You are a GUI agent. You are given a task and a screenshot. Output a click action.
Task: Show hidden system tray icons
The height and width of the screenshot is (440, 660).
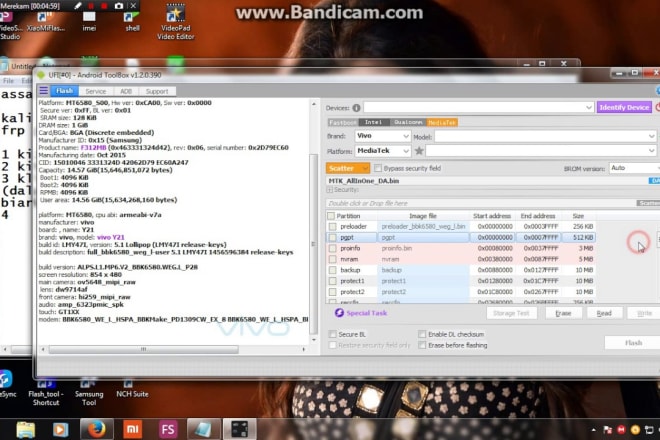tap(593, 430)
